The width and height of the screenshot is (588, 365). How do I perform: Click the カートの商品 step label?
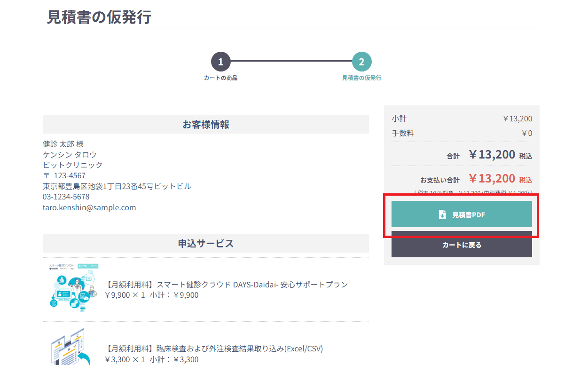pos(221,78)
